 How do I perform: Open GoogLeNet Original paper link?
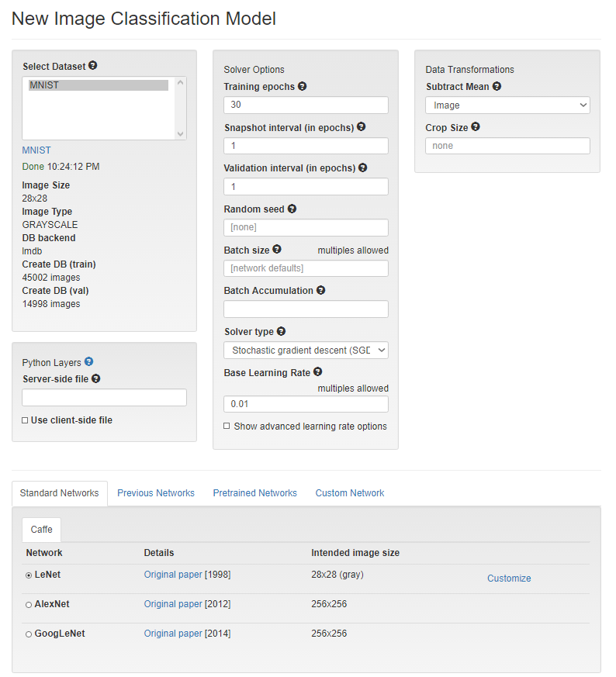tap(173, 634)
